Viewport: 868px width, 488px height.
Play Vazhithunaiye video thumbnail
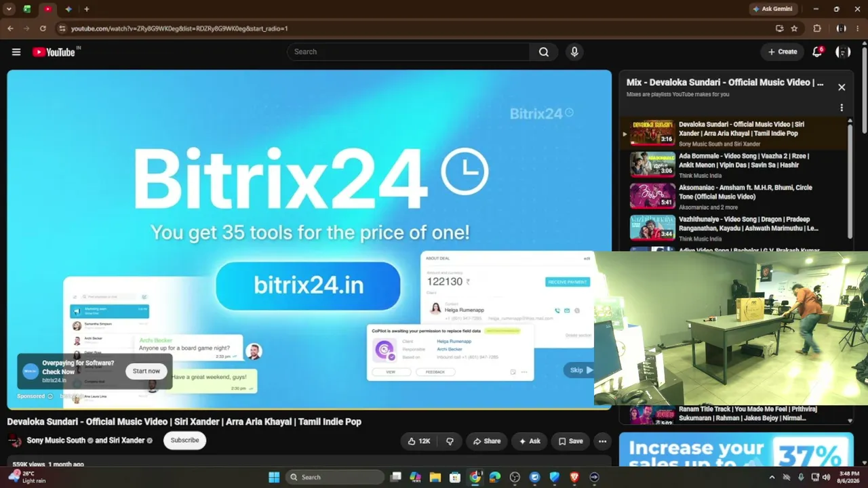tap(652, 228)
